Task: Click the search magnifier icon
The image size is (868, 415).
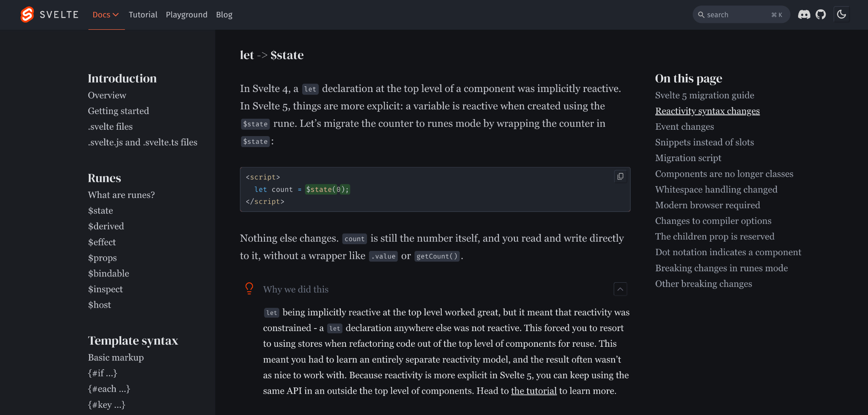Action: [701, 14]
